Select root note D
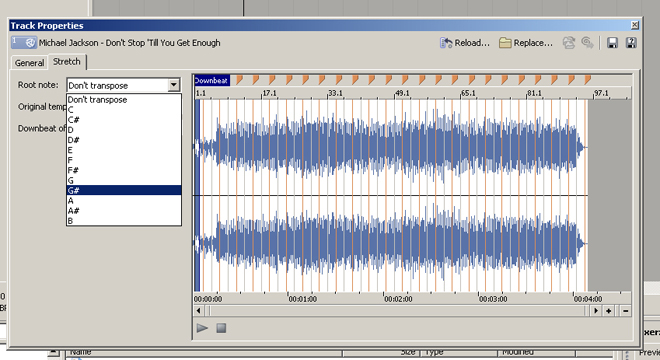The height and width of the screenshot is (360, 660). coord(124,130)
